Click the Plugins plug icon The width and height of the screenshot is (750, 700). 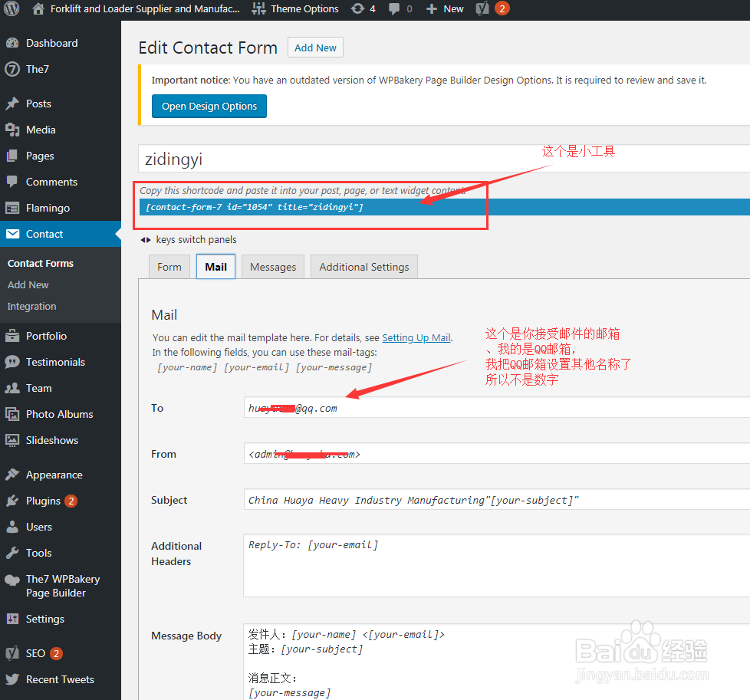click(x=12, y=501)
